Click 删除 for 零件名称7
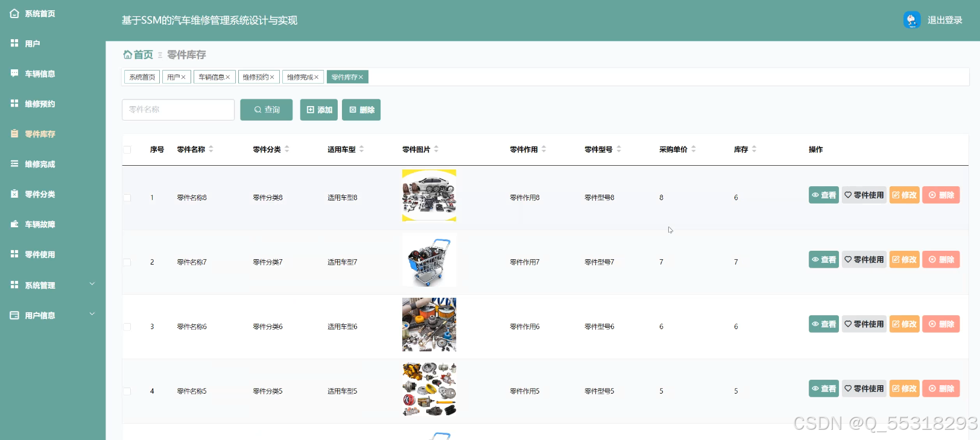 (941, 260)
